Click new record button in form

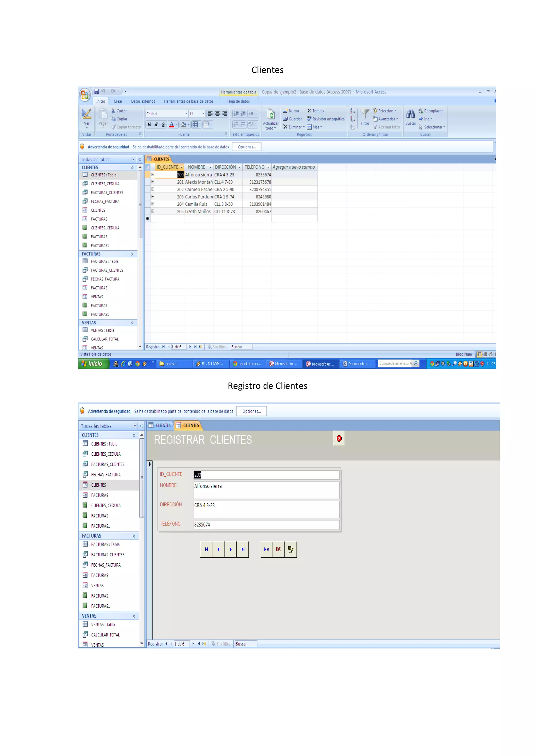[266, 549]
